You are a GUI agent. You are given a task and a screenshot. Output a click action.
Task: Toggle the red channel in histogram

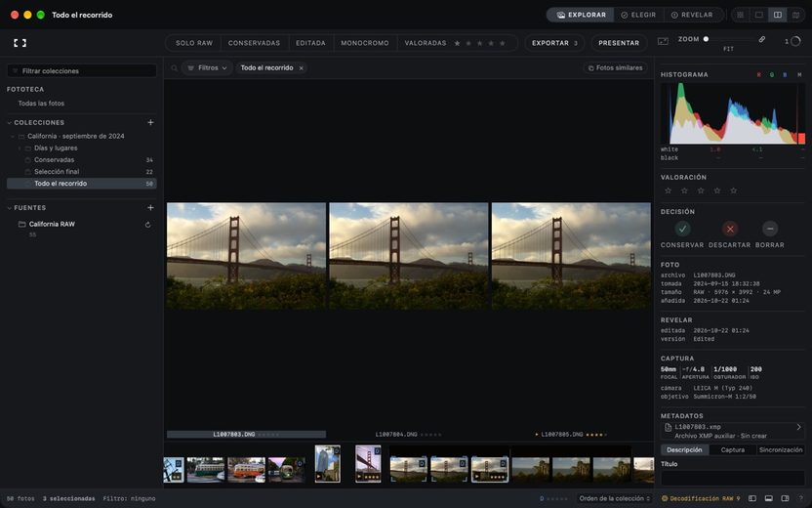758,75
